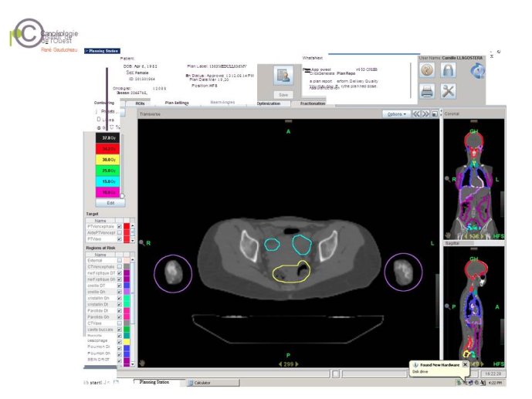532x399 pixels.
Task: Click the 'SEIN DROIT' row name
Action: tap(98, 360)
